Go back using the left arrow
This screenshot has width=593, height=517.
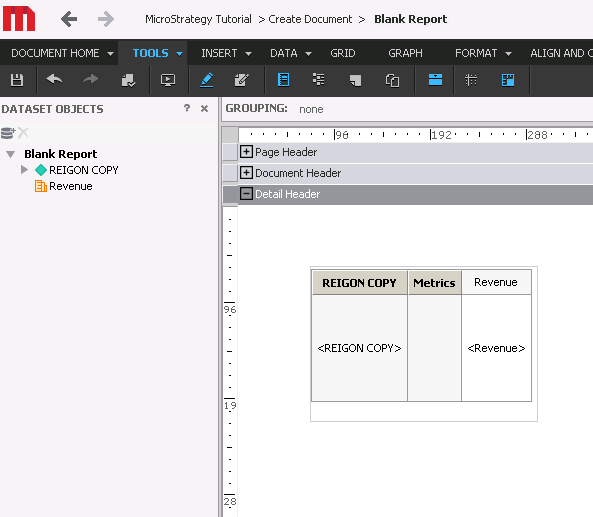tap(69, 19)
